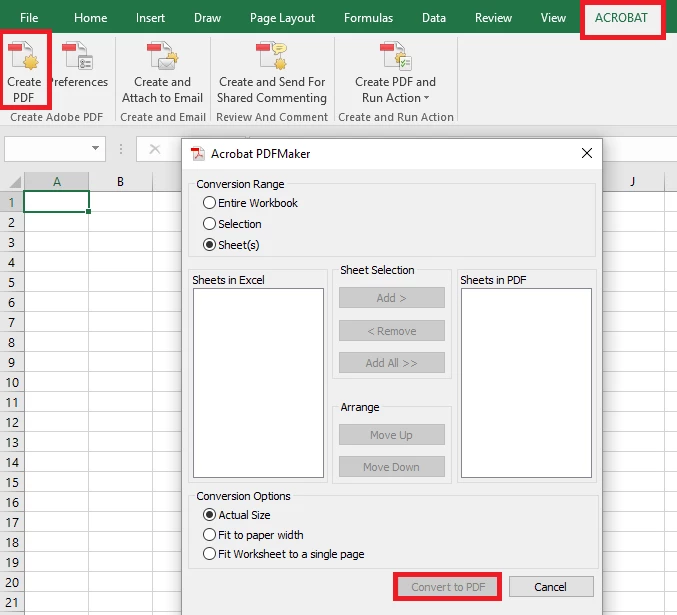Select row 1 header
The image size is (677, 615).
(12, 202)
